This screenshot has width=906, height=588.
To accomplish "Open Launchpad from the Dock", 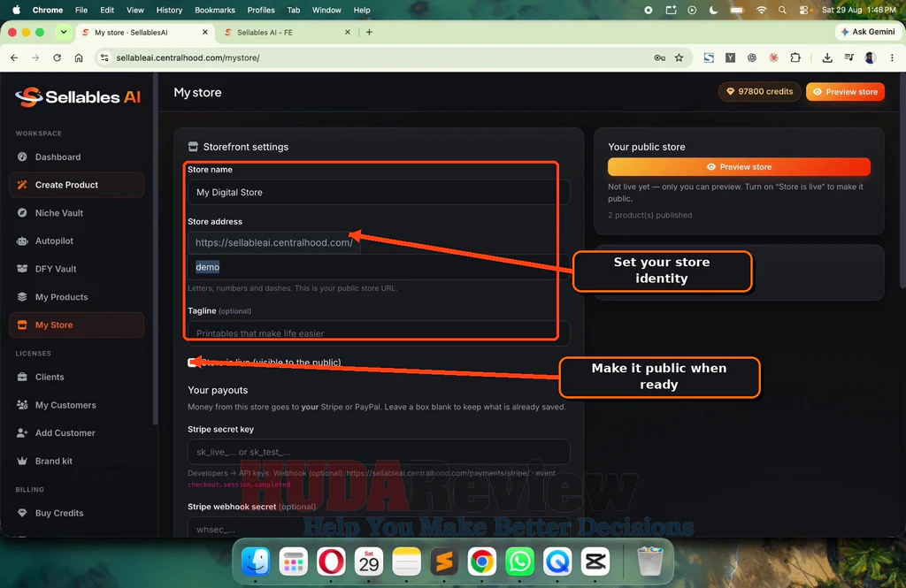I will pos(293,561).
